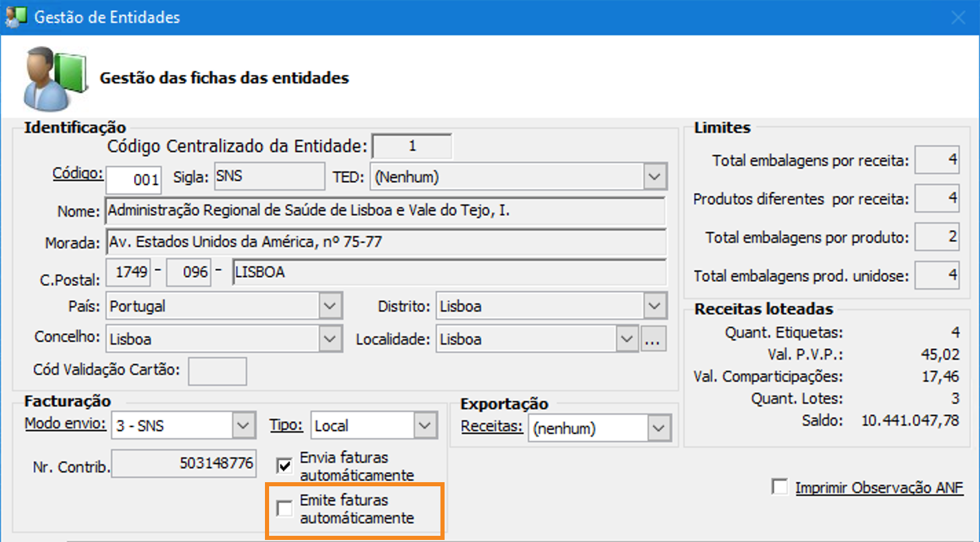Close the Gestão de Entidades window

(958, 17)
